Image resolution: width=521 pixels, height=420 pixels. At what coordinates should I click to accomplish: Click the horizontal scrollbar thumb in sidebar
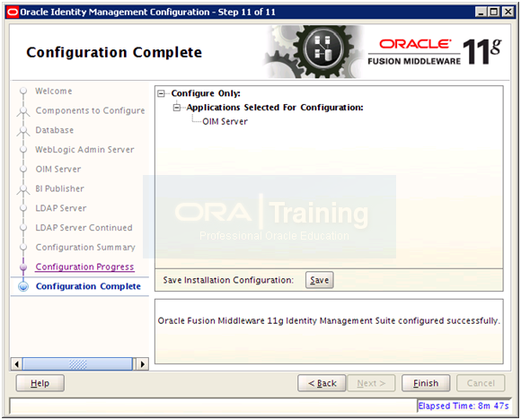78,364
